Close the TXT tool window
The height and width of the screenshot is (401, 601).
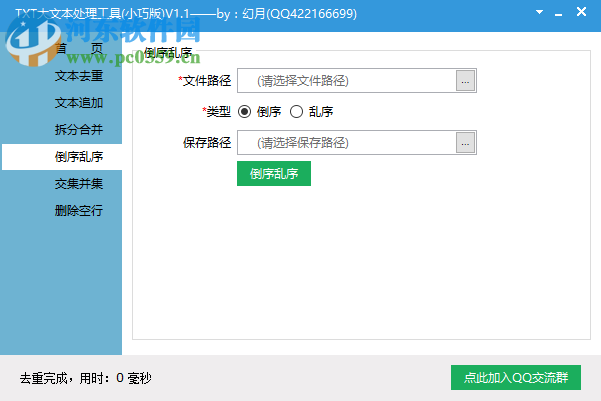581,12
